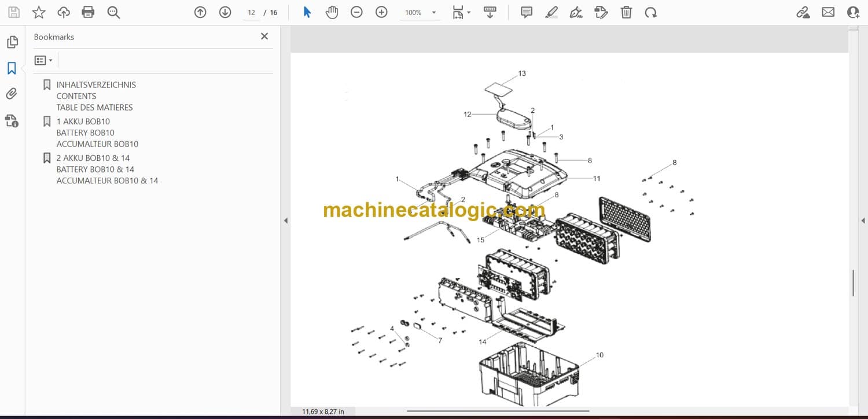Screen dimensions: 868x419
Task: Open 2 AKKU BOB10 & 14 bookmark
Action: point(93,158)
